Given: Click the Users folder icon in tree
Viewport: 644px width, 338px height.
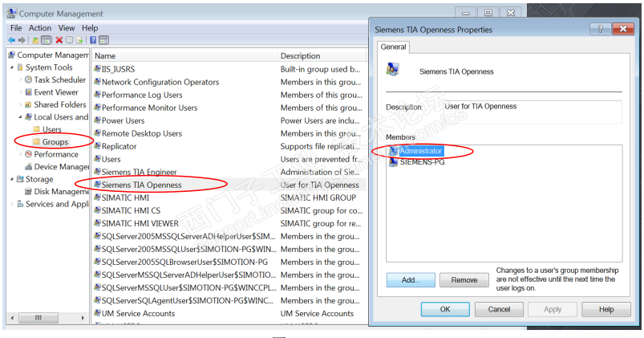Looking at the screenshot, I should 37,129.
